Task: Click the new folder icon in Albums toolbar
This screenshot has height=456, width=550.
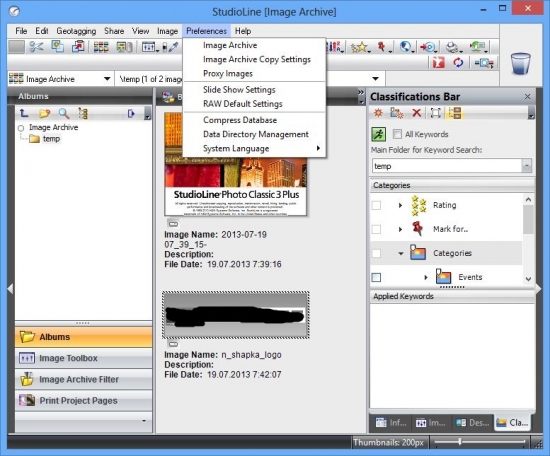Action: (45, 113)
